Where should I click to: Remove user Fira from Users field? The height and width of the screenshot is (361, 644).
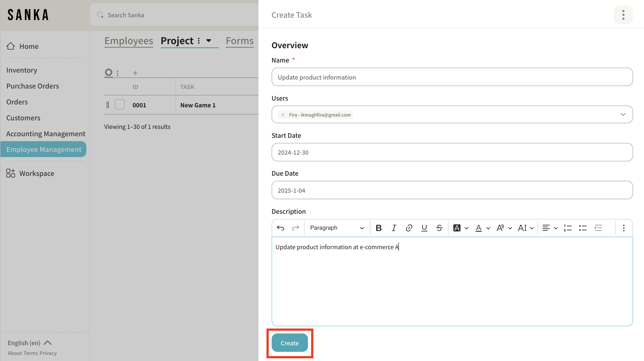point(283,115)
